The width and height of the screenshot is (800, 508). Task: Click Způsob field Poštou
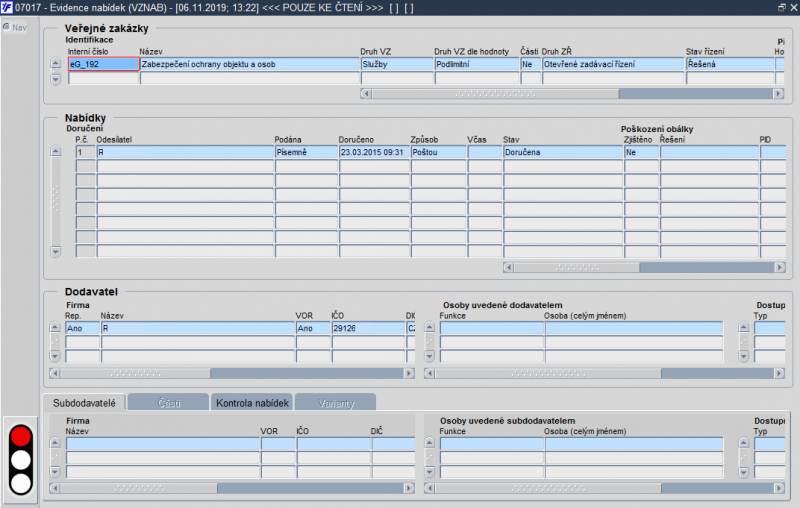(x=438, y=152)
